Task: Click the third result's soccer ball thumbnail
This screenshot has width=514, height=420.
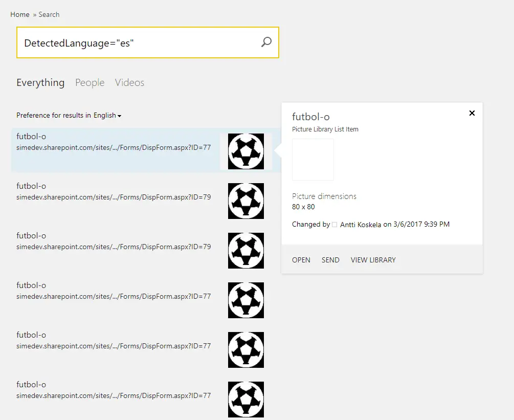Action: 246,251
